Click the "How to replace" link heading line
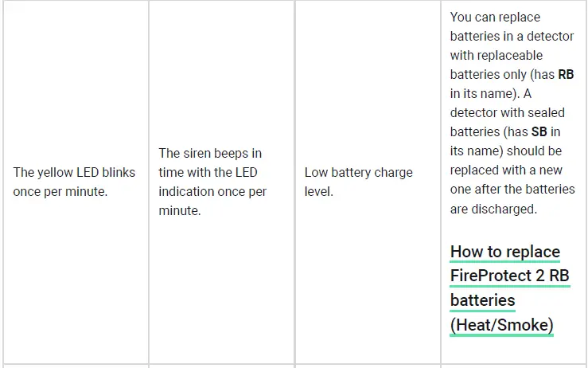This screenshot has height=368, width=588. click(x=505, y=253)
